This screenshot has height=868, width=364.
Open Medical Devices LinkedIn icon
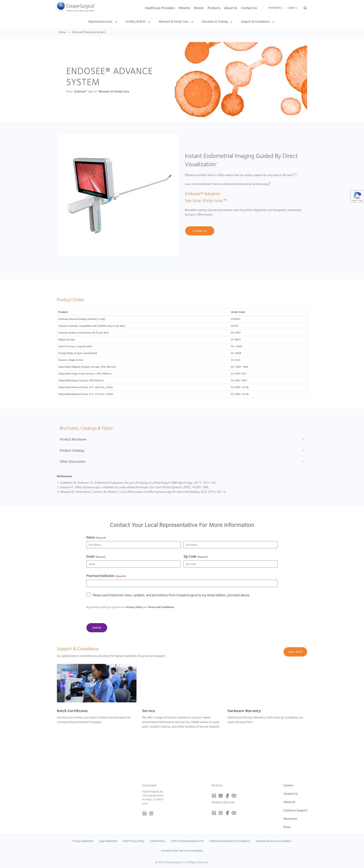214,813
